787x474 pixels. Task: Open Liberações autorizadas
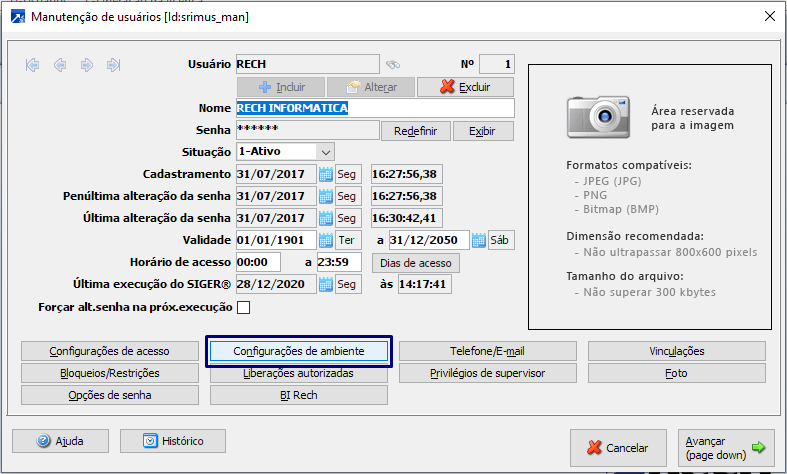pyautogui.click(x=299, y=374)
